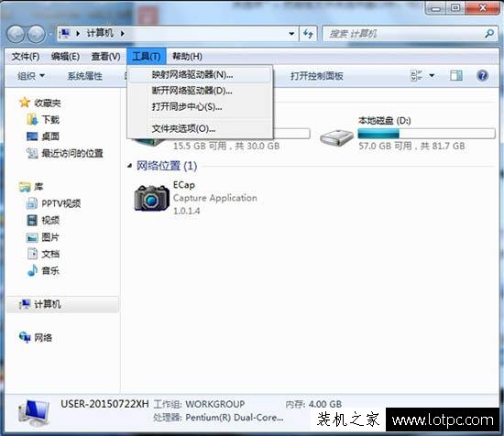
Task: Click the 工作组: WORKGROUP text
Action: [x=199, y=404]
